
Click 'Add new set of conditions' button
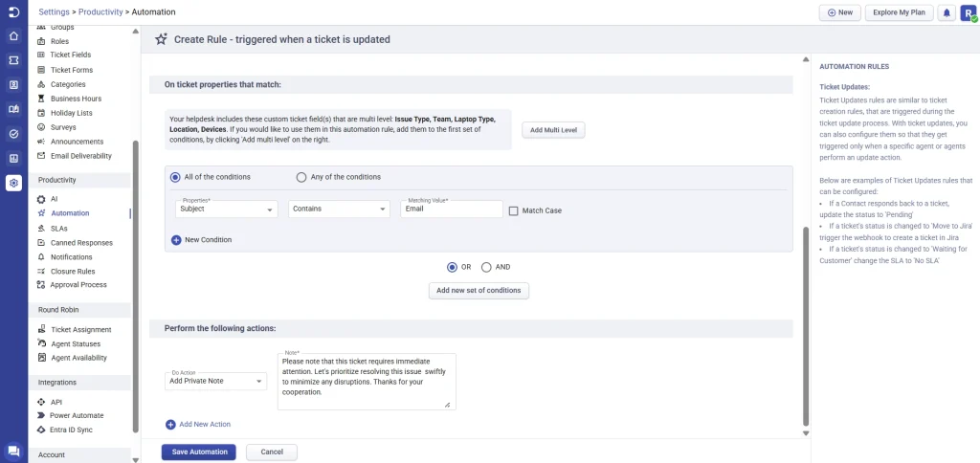coord(479,291)
